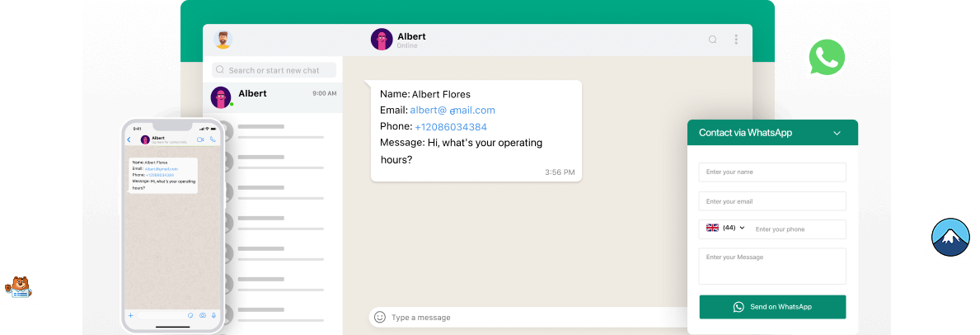Open the UK (44) country code dropdown
This screenshot has height=335, width=980.
[725, 228]
